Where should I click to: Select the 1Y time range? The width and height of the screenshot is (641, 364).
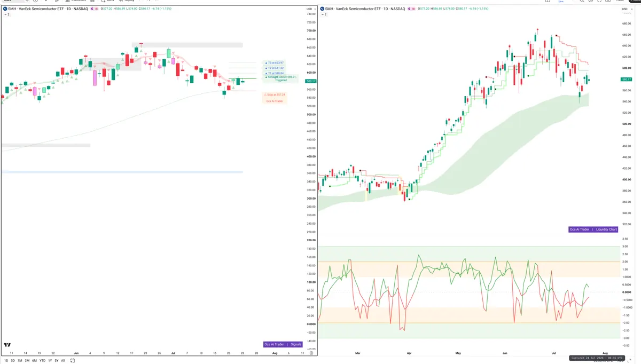tap(50, 361)
